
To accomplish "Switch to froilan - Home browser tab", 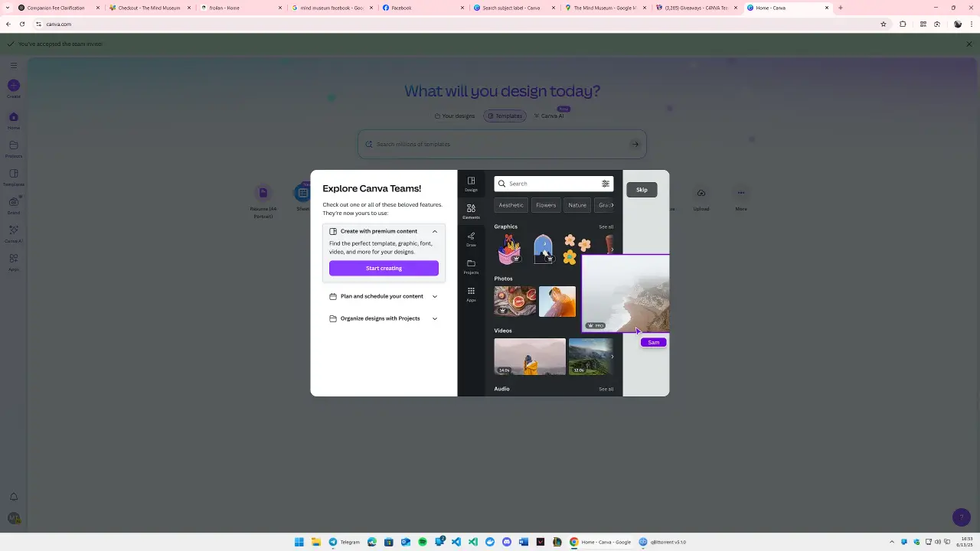I will pyautogui.click(x=240, y=8).
